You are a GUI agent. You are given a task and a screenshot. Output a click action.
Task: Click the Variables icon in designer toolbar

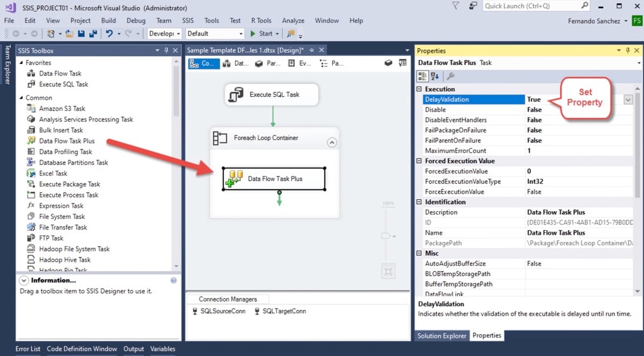point(388,63)
